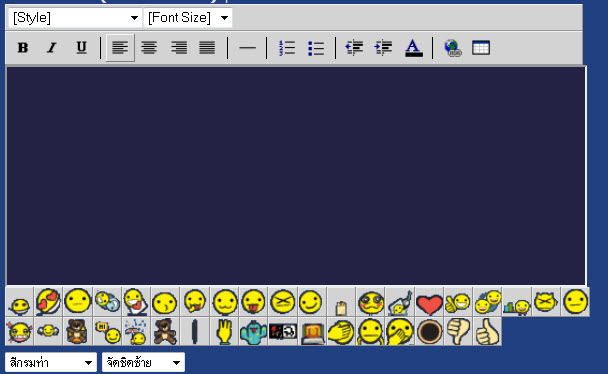The width and height of the screenshot is (608, 374).
Task: Start a numbered list
Action: (x=287, y=48)
